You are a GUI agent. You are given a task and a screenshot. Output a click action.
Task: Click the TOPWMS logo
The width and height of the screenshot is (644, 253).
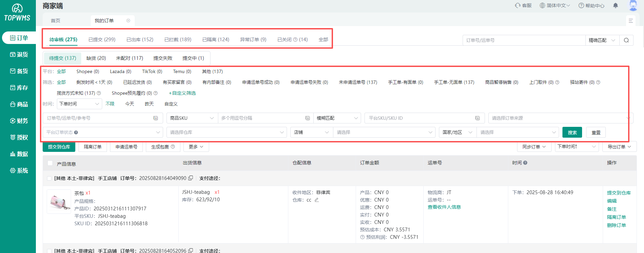(x=17, y=13)
